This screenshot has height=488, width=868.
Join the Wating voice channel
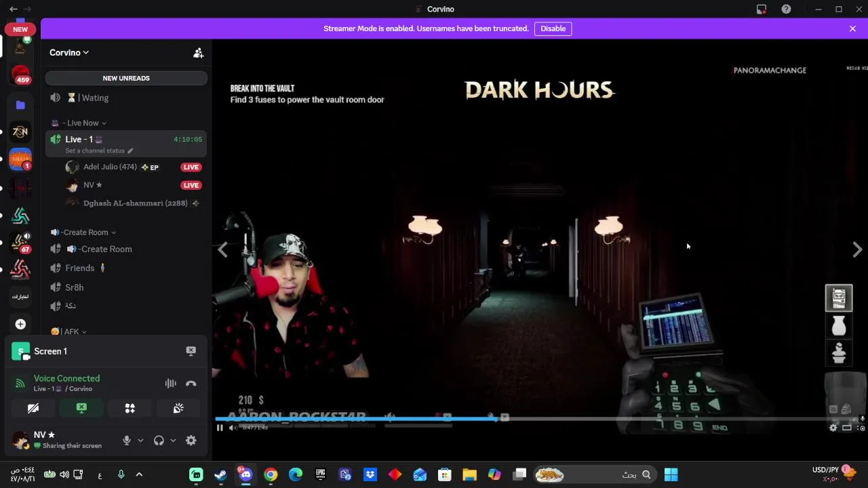[126, 98]
